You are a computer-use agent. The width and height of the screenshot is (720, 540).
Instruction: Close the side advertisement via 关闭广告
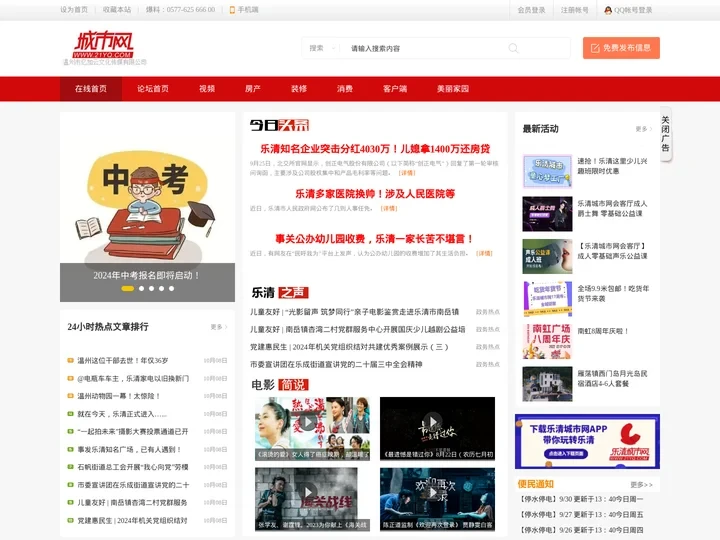tap(665, 134)
